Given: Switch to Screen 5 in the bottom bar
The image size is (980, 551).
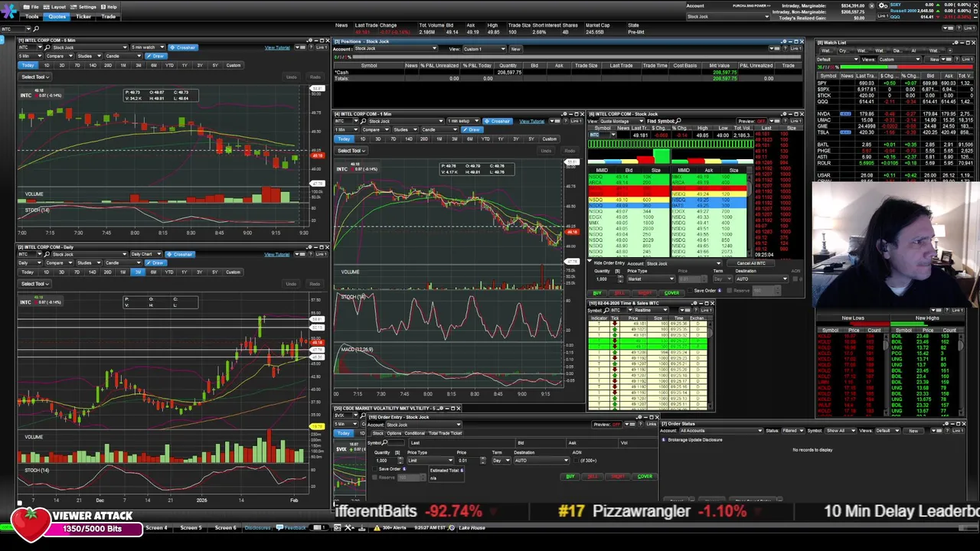Looking at the screenshot, I should 191,528.
